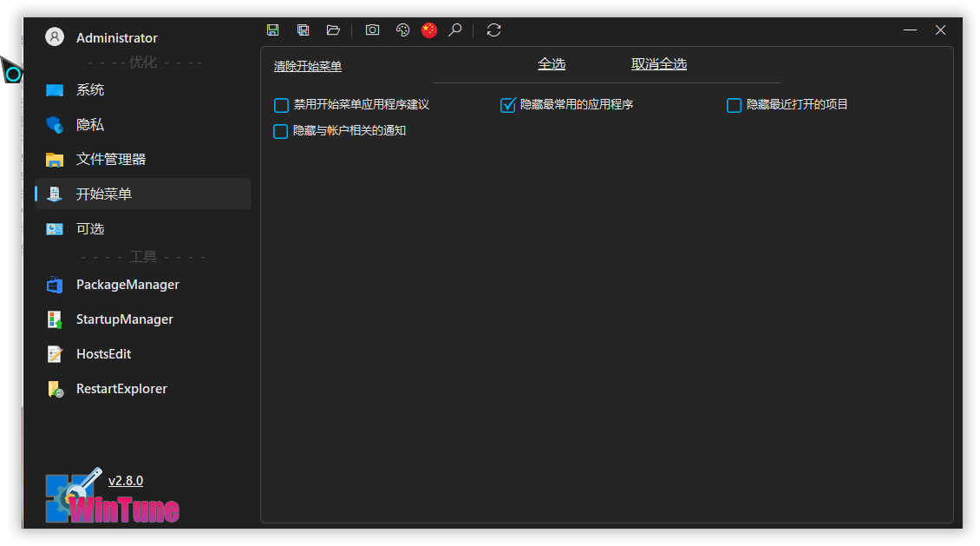Screen dimensions: 980x546
Task: Take a snapshot with the camera icon
Action: 372,30
